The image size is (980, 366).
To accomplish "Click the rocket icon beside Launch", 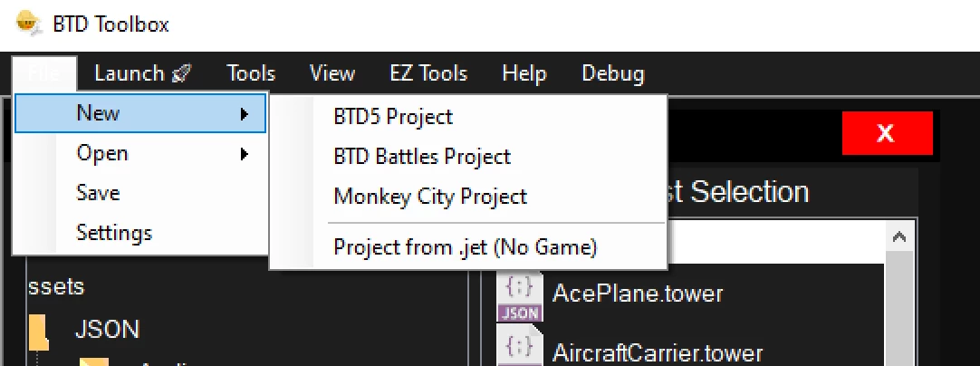I will [180, 73].
